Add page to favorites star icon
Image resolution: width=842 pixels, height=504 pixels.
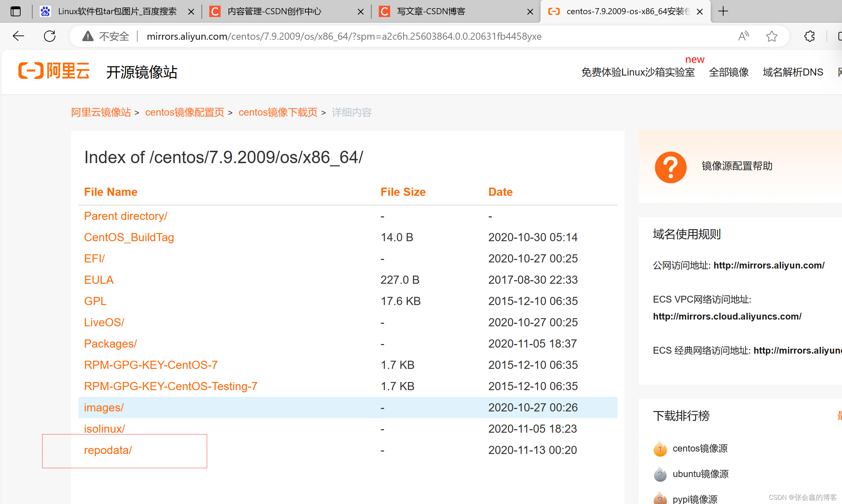pos(771,36)
